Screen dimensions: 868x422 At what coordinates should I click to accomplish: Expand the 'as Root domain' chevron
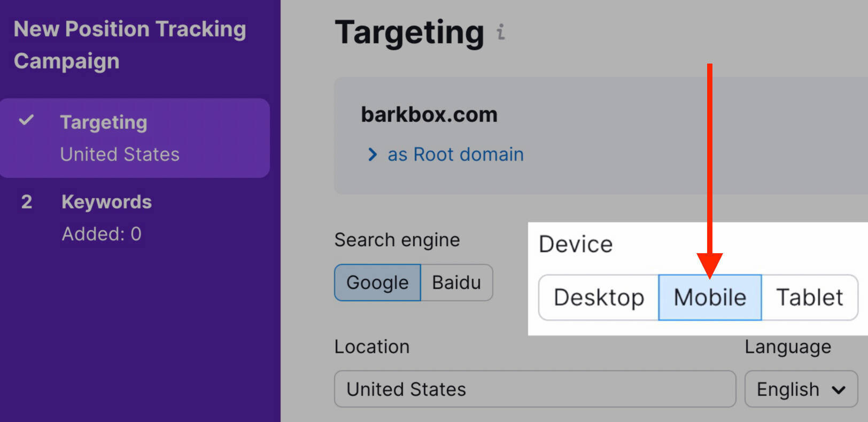pos(372,154)
